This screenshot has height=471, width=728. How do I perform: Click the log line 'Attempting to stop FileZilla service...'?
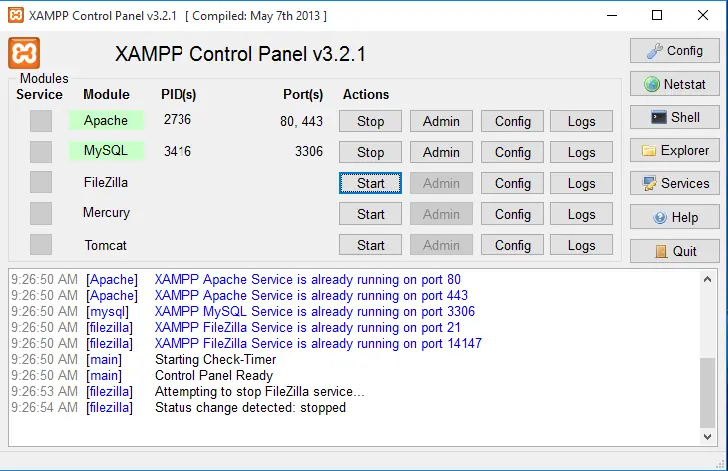click(x=260, y=392)
